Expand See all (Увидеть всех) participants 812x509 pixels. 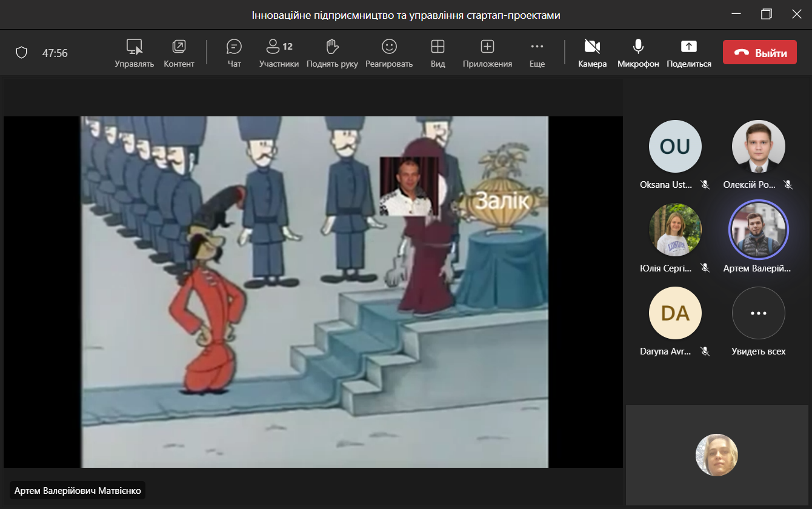[758, 313]
